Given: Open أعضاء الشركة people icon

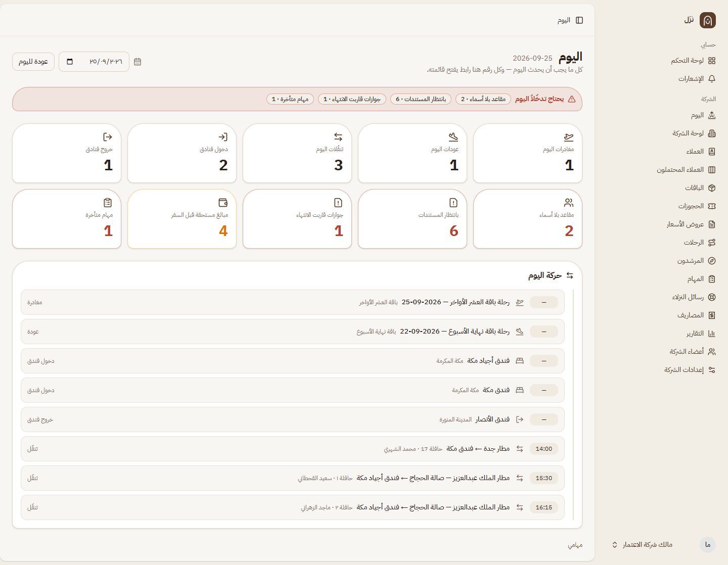Looking at the screenshot, I should pos(712,352).
